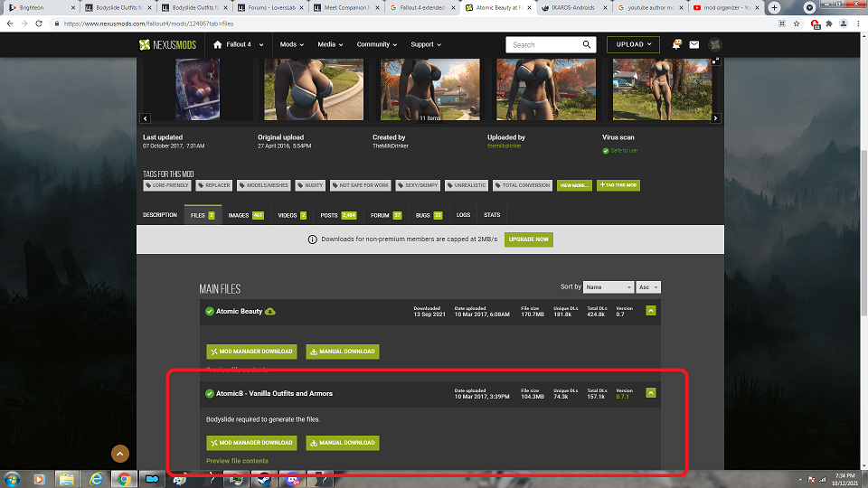Viewport: 868px width, 488px height.
Task: Open the messages envelope icon
Action: coord(694,45)
